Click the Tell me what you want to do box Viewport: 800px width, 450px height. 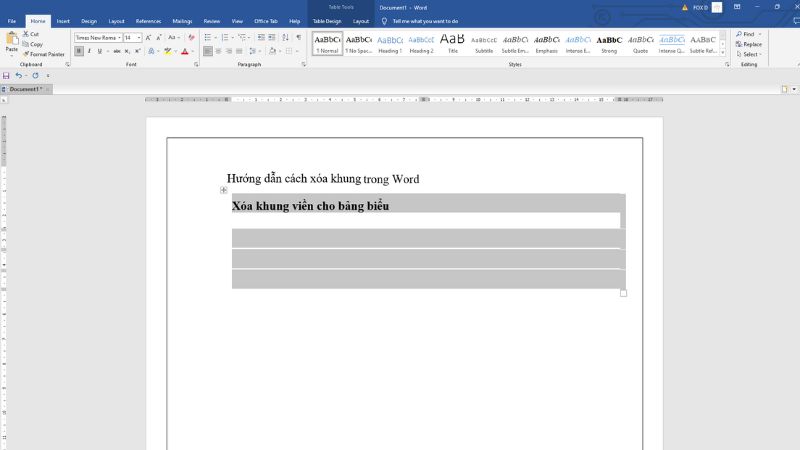(x=425, y=20)
